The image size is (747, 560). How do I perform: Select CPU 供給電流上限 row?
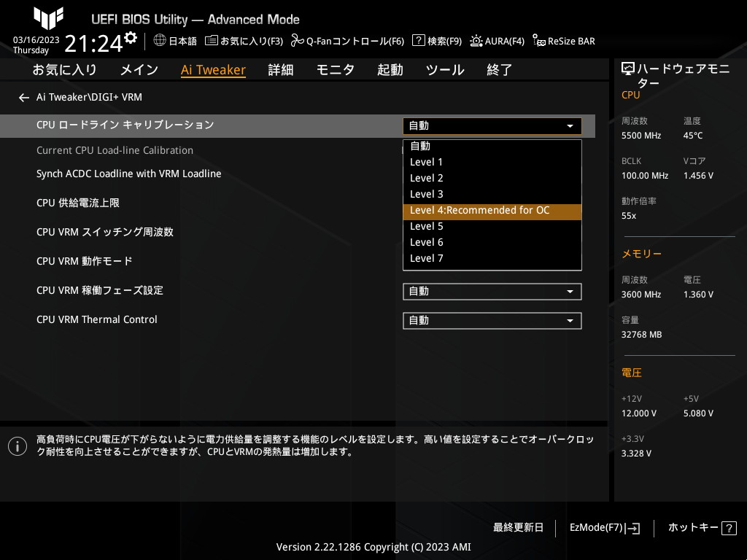(x=77, y=203)
